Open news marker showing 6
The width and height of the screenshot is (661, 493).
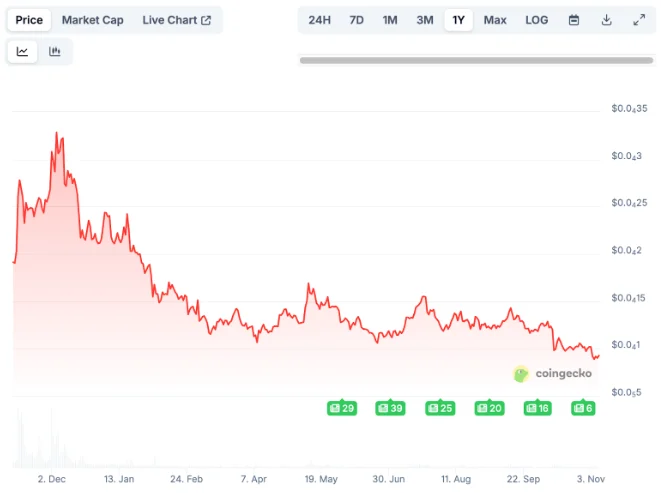click(583, 408)
